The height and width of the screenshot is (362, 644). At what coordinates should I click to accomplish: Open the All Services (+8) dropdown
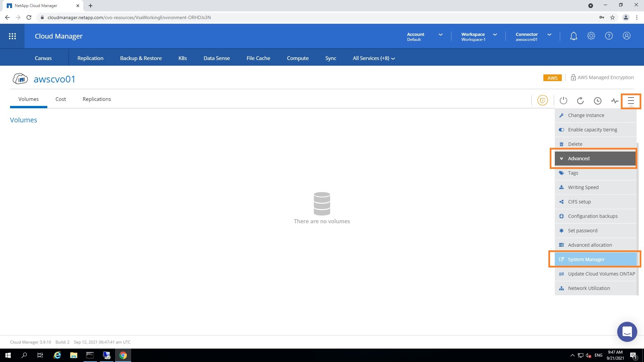[374, 58]
